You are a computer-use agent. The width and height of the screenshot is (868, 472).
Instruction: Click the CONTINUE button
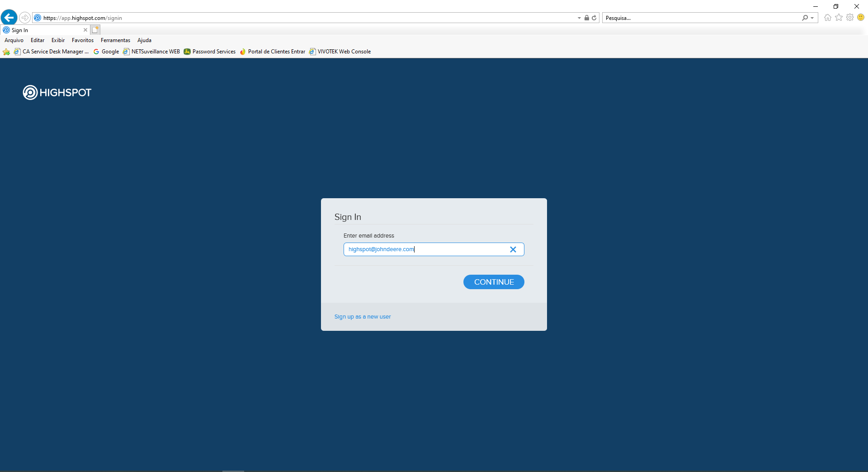[494, 282]
